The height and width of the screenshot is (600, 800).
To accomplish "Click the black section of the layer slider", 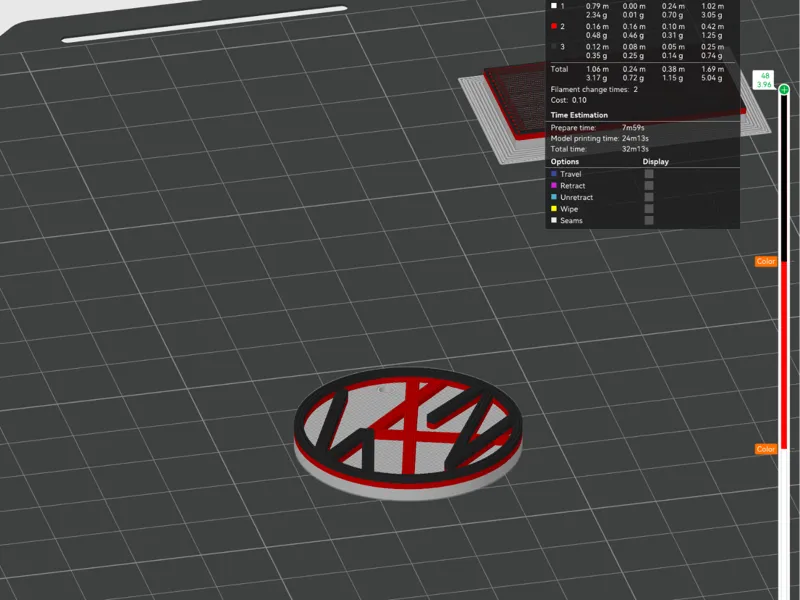I will tap(784, 178).
